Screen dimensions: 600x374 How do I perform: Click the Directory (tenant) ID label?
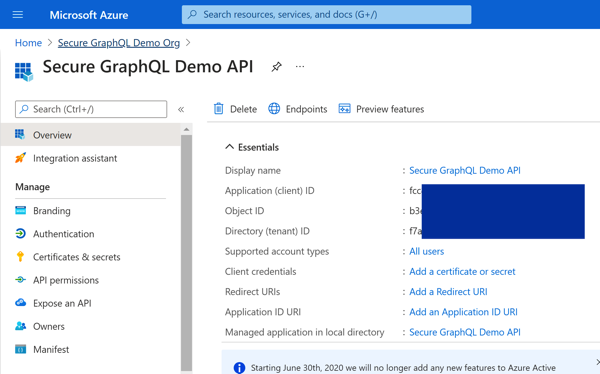coord(267,231)
